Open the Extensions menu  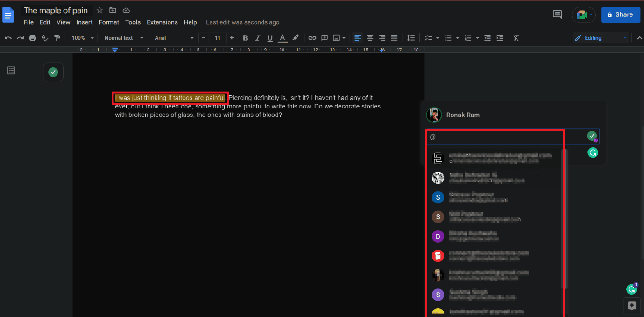(162, 22)
